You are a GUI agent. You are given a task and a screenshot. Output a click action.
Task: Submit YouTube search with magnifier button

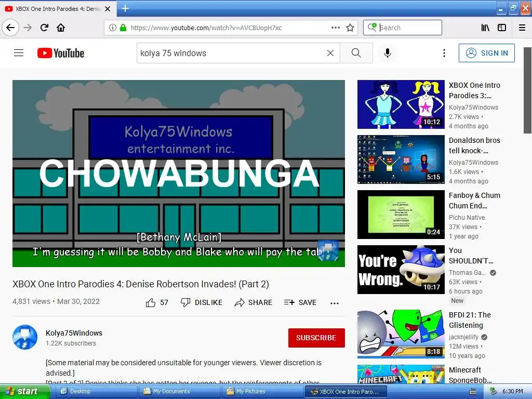point(356,53)
